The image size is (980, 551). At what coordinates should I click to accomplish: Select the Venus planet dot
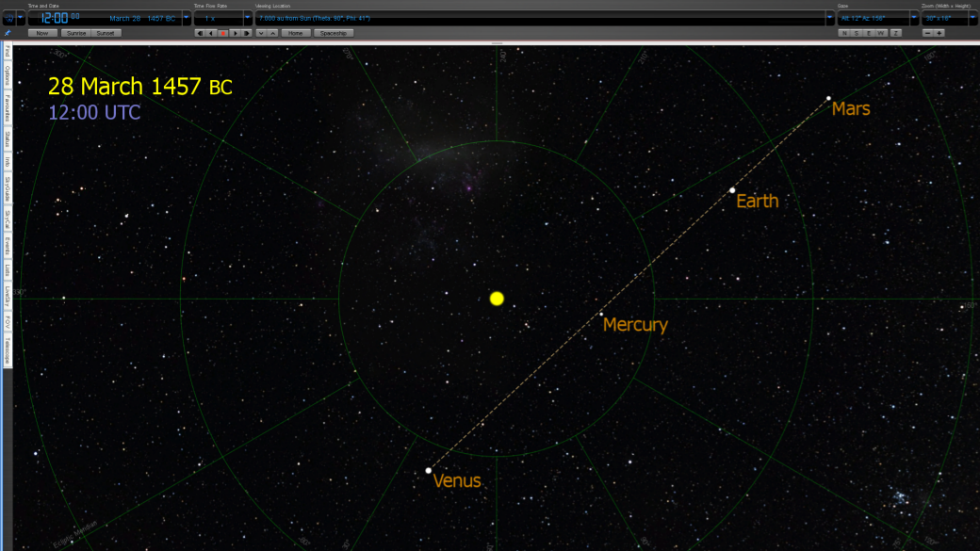(428, 470)
